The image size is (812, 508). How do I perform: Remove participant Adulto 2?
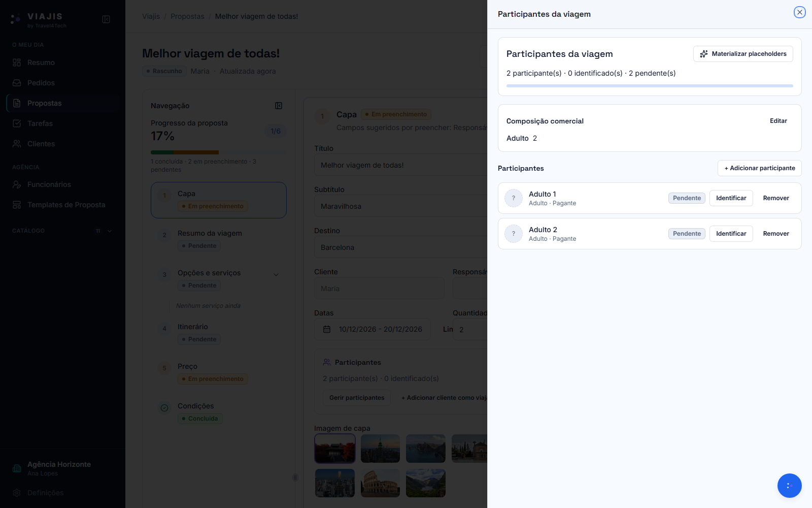coord(776,234)
